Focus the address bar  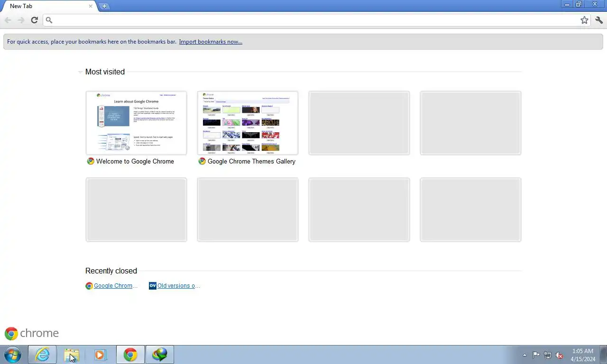[315, 20]
